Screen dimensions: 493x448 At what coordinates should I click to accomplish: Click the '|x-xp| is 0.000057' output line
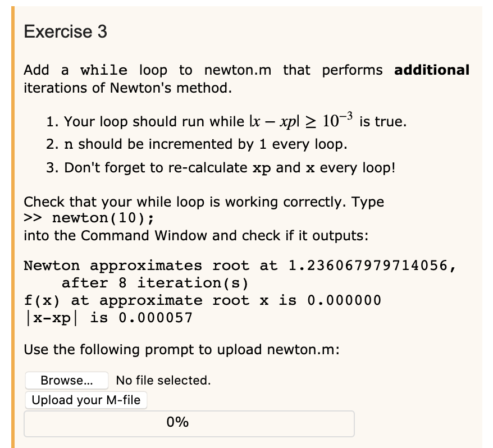[x=108, y=318]
